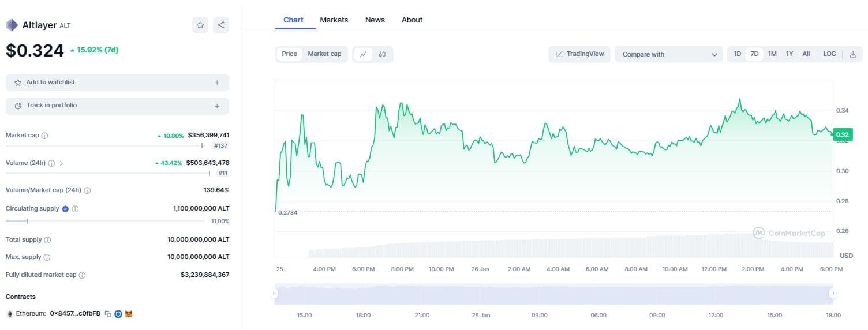Screen dimensions: 868x330
Task: Open the TradingView chart button
Action: (x=579, y=54)
